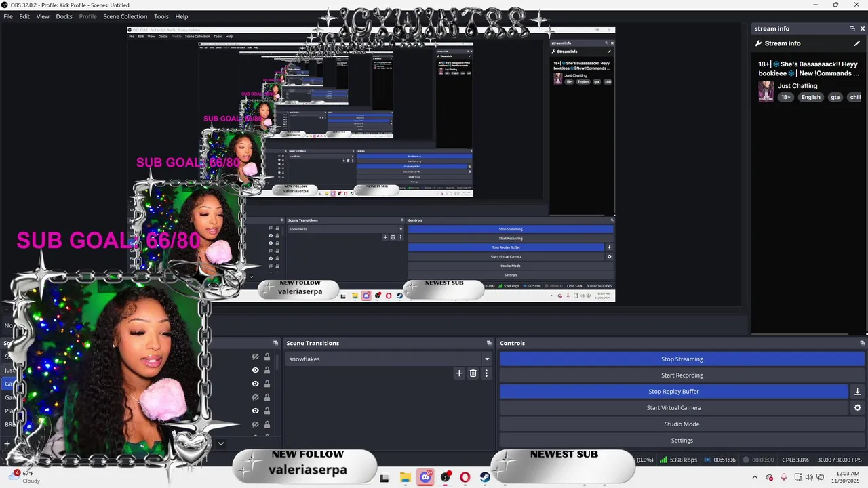Click Stop Replay Buffer button
Image resolution: width=868 pixels, height=488 pixels.
[673, 392]
